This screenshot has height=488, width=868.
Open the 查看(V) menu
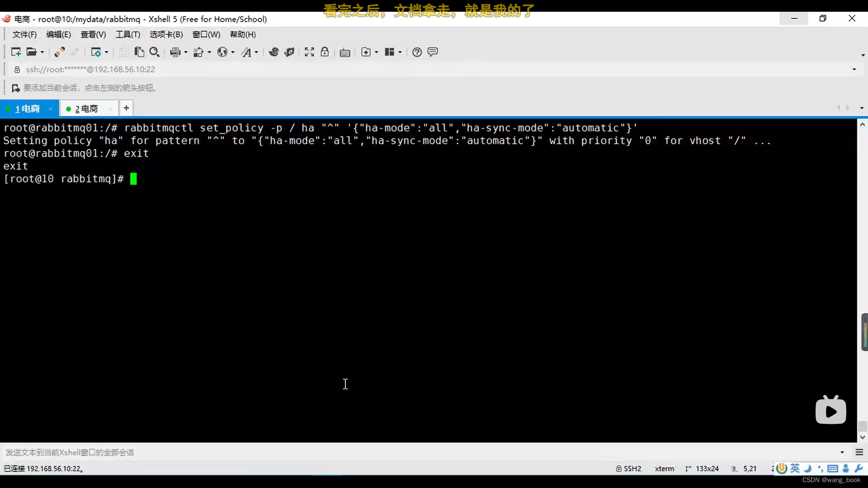(x=93, y=34)
